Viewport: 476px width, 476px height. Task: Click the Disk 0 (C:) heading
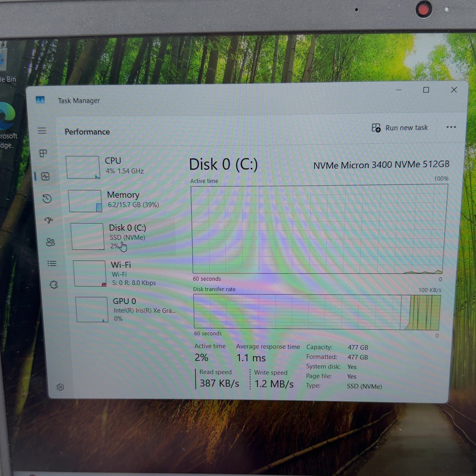[223, 164]
